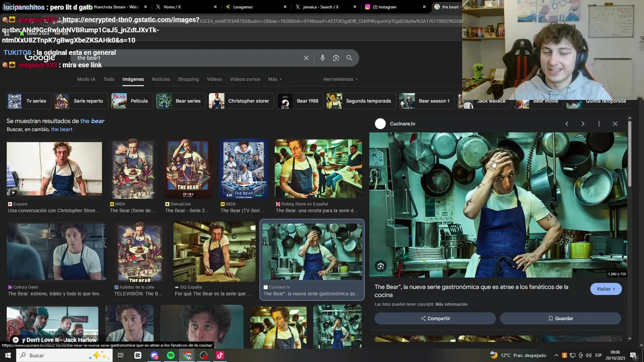Open the GQ España image result

[214, 252]
